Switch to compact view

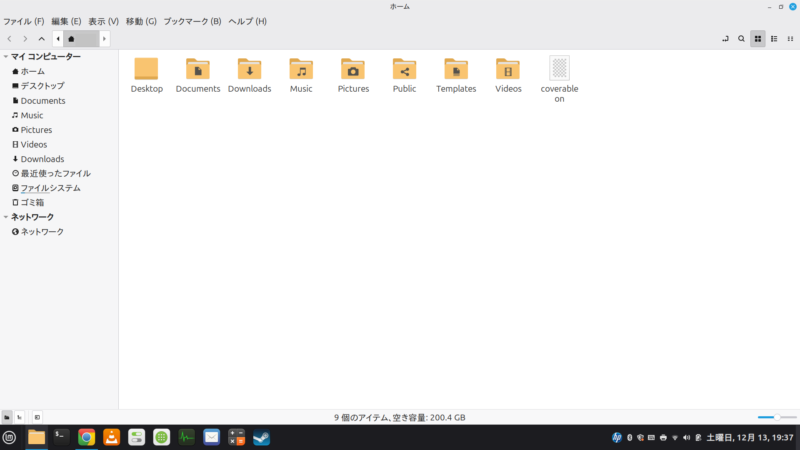click(790, 38)
